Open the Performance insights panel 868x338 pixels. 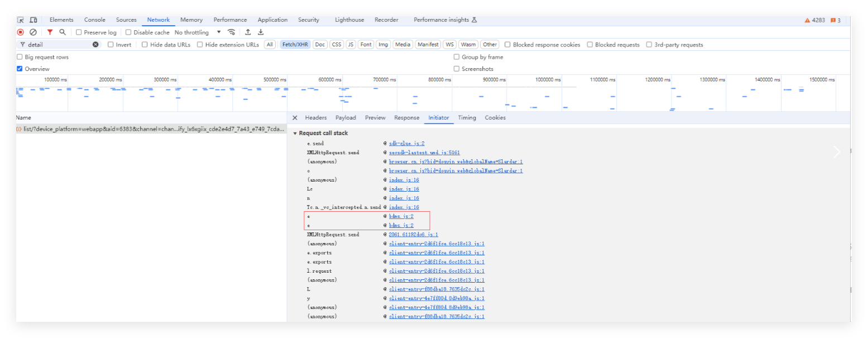(445, 20)
